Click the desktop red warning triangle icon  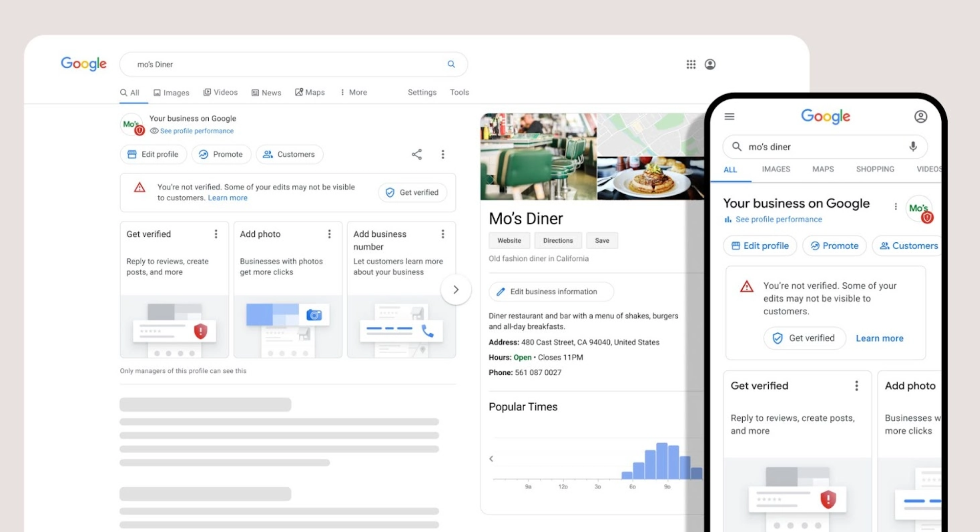tap(140, 187)
